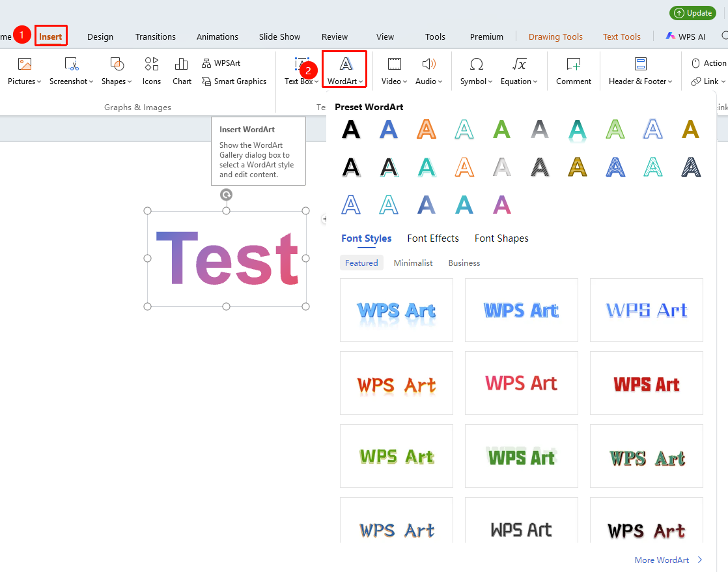Pick the red bold WPS Art style
Viewport: 728px width, 572px height.
click(647, 383)
